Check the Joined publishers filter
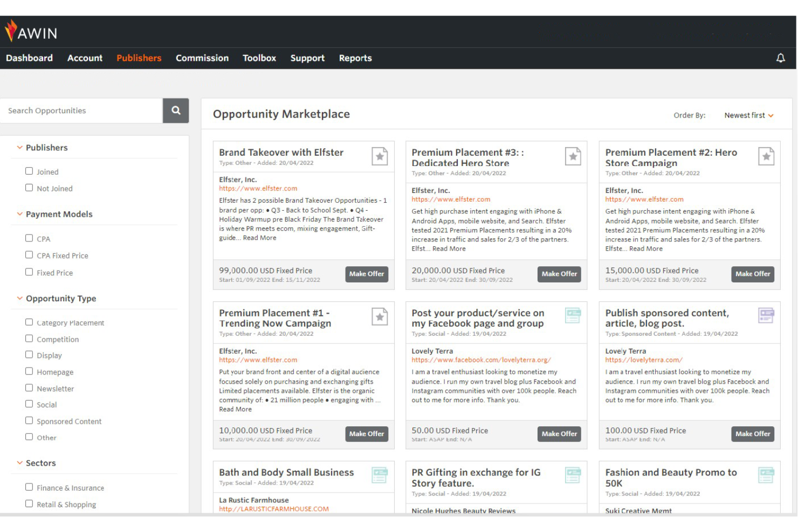The height and width of the screenshot is (532, 798). click(29, 171)
